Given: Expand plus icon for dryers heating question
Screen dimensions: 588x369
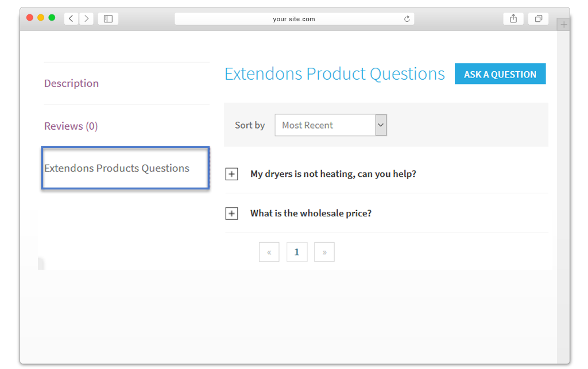Looking at the screenshot, I should pos(232,174).
